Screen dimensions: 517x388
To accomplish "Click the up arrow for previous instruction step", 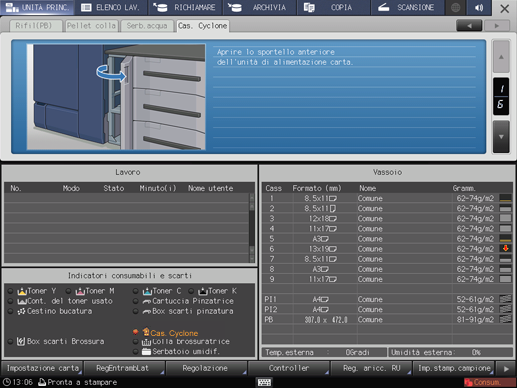I will click(x=501, y=57).
